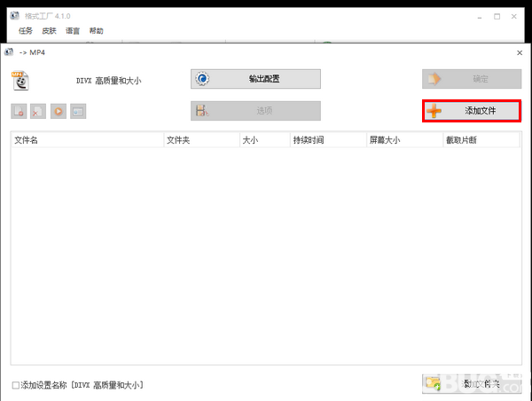Click the DIVX 高质量和大小 profile label
This screenshot has width=532, height=401.
pyautogui.click(x=108, y=81)
